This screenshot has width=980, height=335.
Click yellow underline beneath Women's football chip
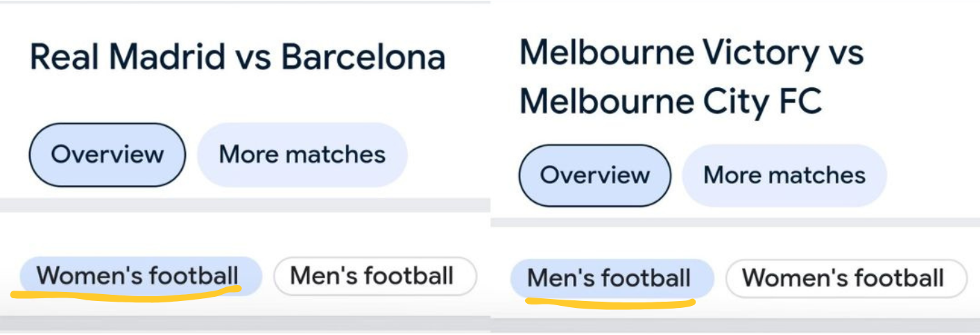(x=125, y=294)
